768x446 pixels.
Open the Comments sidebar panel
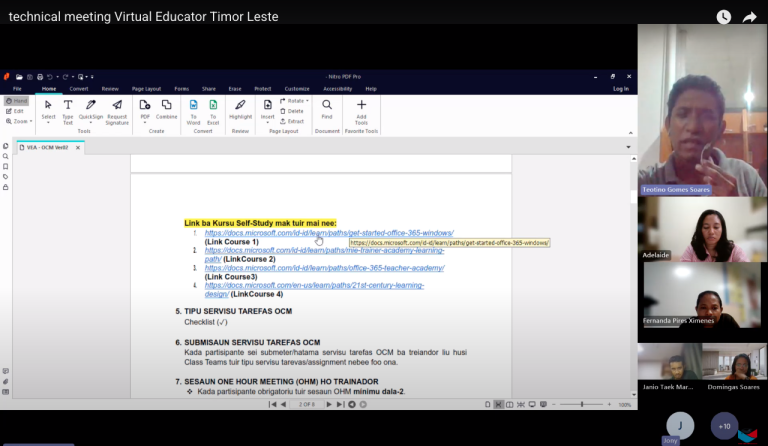(5, 371)
